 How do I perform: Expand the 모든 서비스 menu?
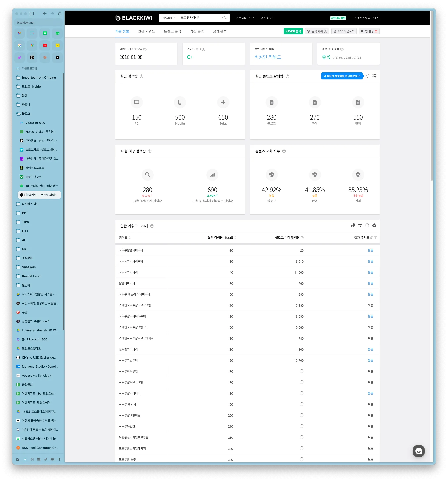244,18
